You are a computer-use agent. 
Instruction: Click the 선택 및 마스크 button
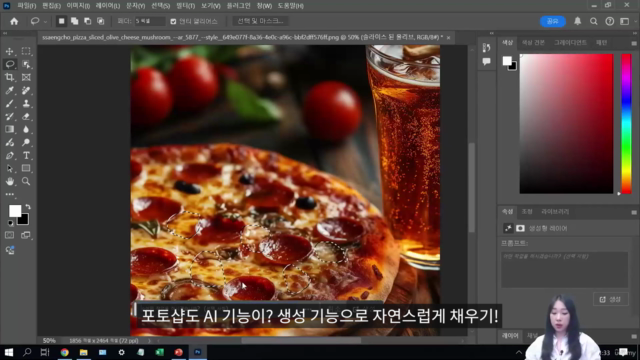260,21
